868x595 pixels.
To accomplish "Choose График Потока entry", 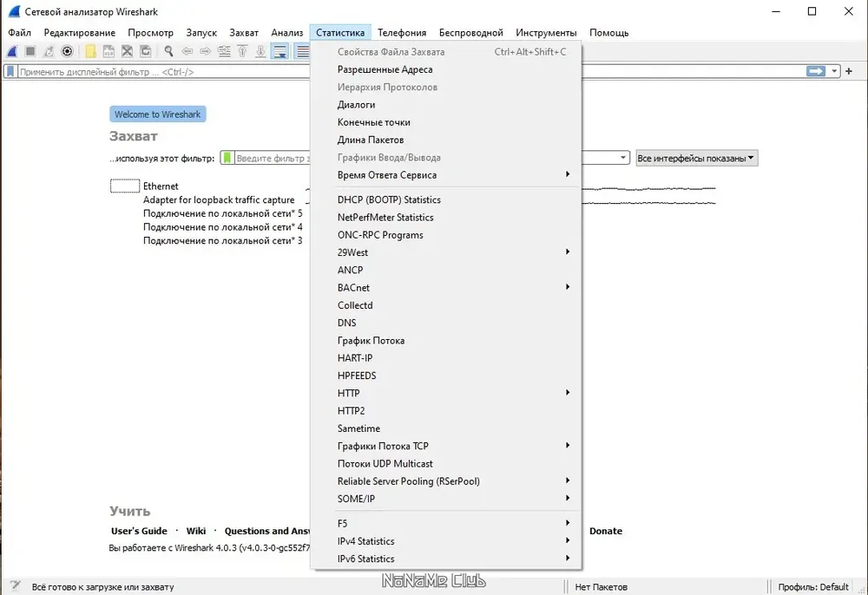I will click(x=446, y=341).
